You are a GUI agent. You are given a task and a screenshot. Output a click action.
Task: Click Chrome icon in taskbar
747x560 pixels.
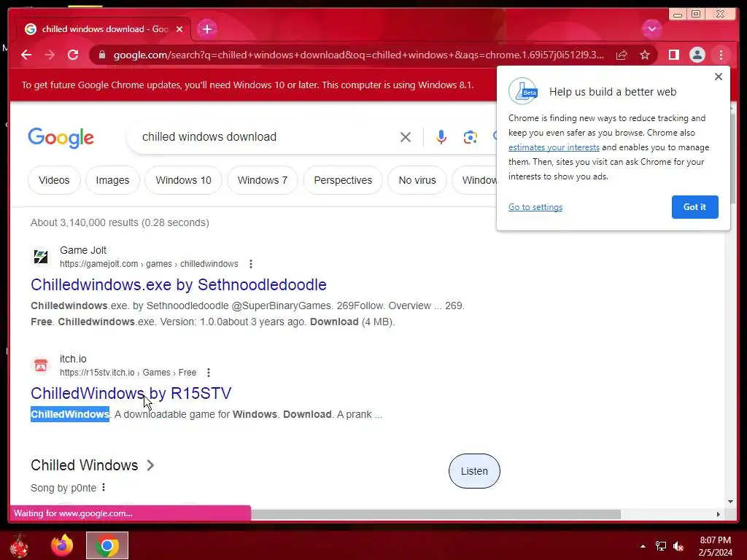coord(107,545)
